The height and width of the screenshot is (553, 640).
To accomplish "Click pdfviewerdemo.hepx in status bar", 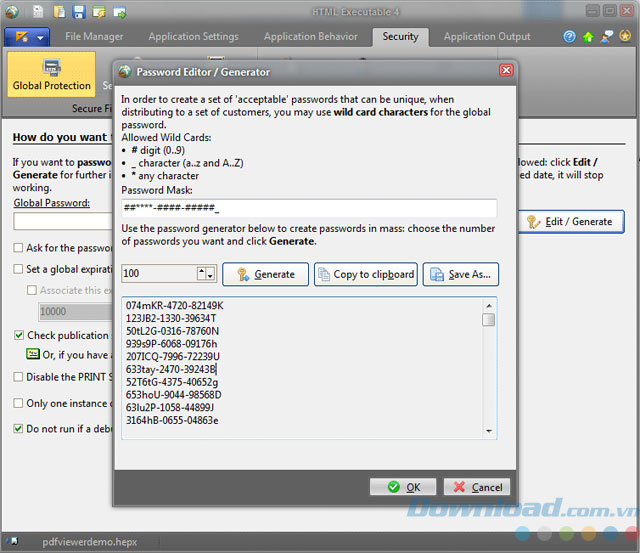I will [x=89, y=542].
